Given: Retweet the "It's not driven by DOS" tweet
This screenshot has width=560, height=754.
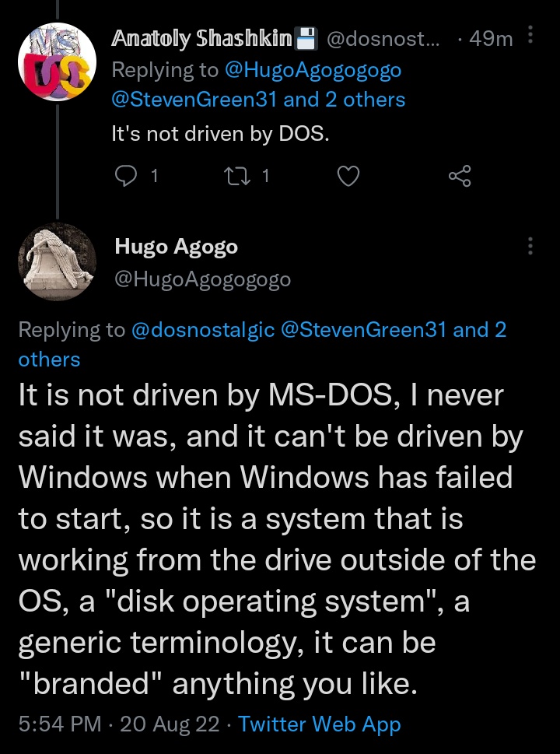Looking at the screenshot, I should pos(247,176).
